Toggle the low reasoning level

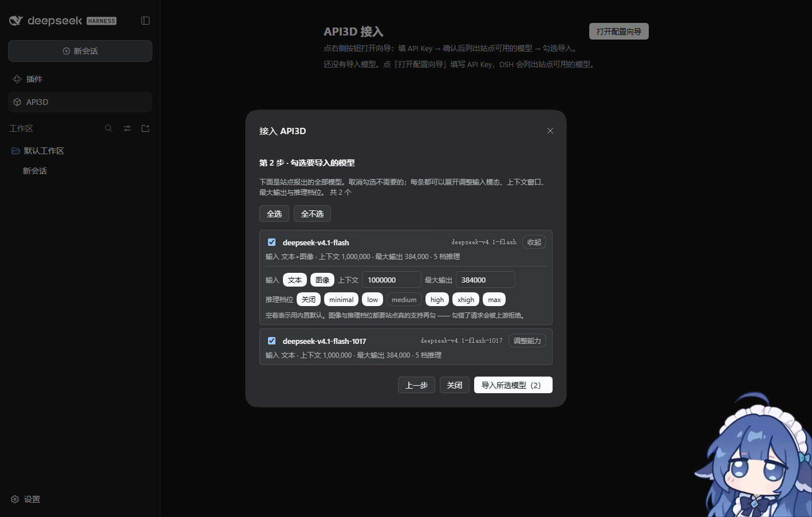click(373, 300)
